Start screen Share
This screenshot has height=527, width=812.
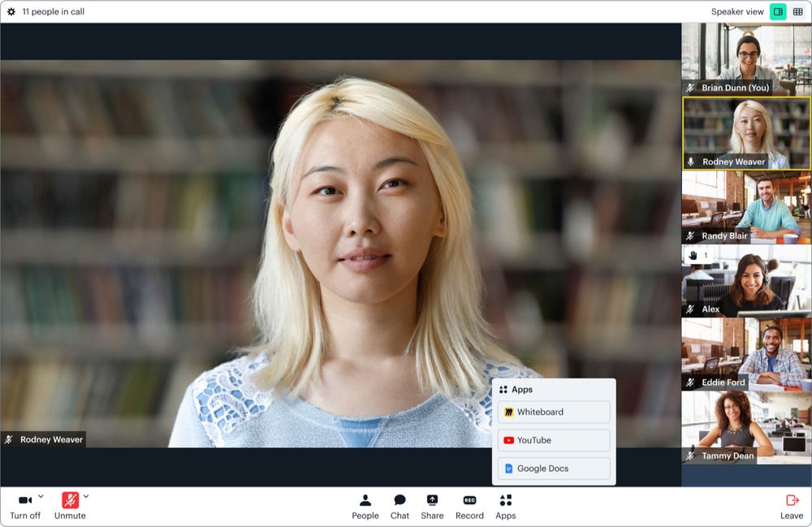(432, 505)
